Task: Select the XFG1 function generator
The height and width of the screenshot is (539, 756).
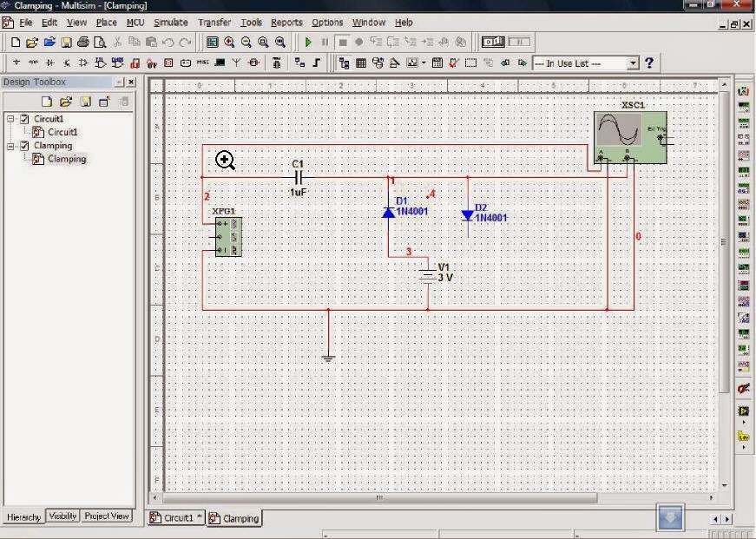Action: click(228, 237)
